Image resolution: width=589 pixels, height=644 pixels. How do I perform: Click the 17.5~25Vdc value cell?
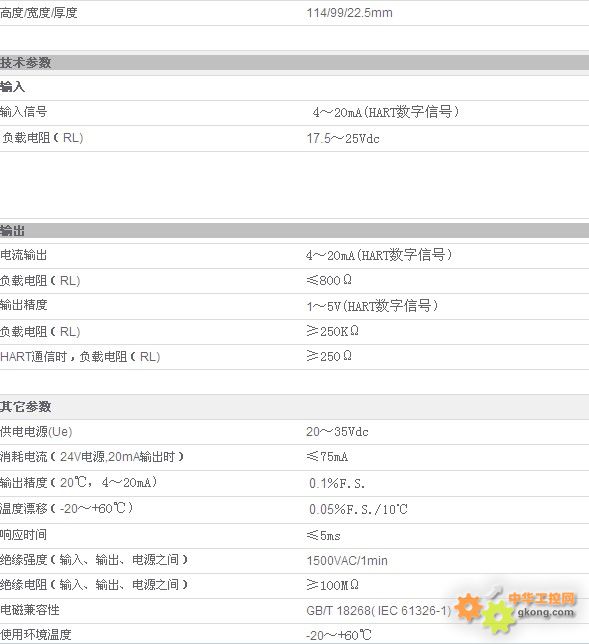[343, 138]
